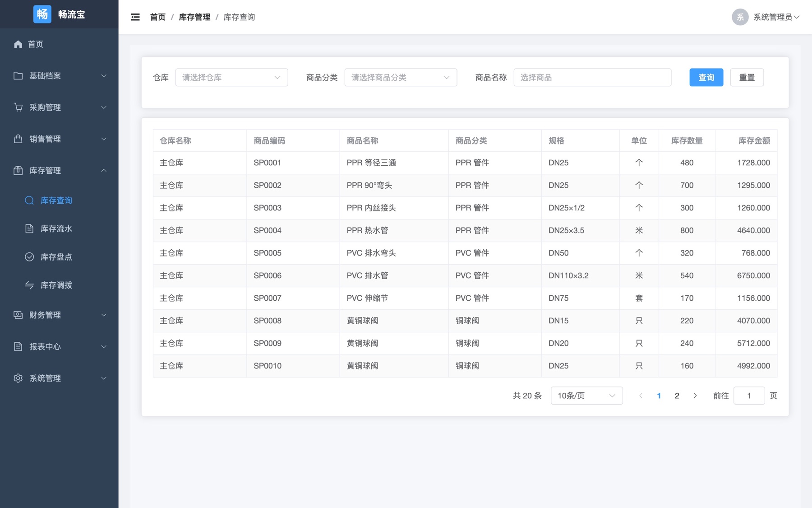
Task: Click product code SP0001
Action: point(268,163)
